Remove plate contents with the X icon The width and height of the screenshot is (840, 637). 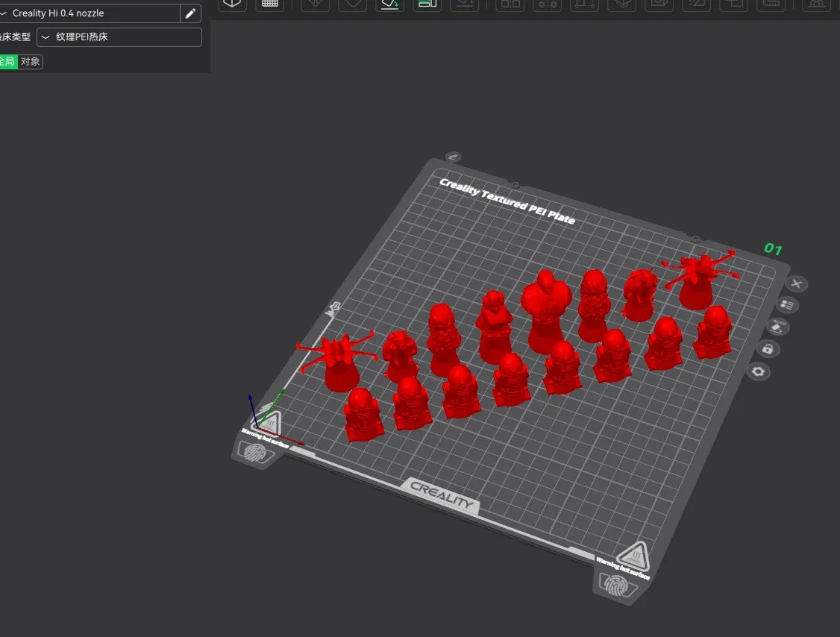click(797, 284)
